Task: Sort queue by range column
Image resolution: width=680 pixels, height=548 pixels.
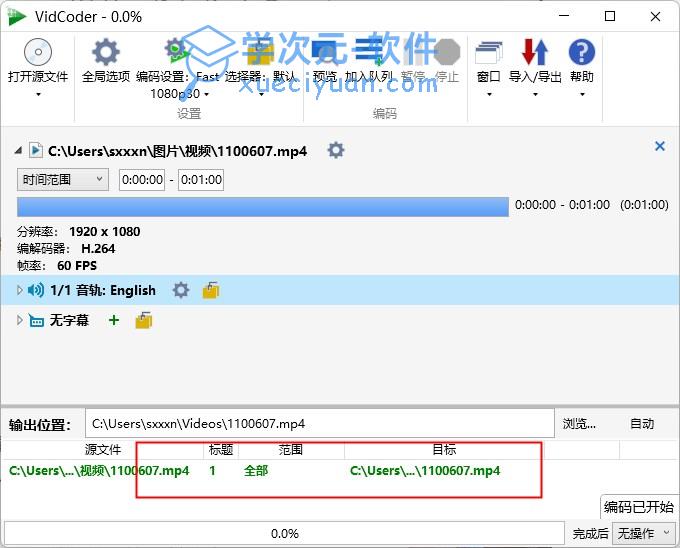Action: click(291, 450)
